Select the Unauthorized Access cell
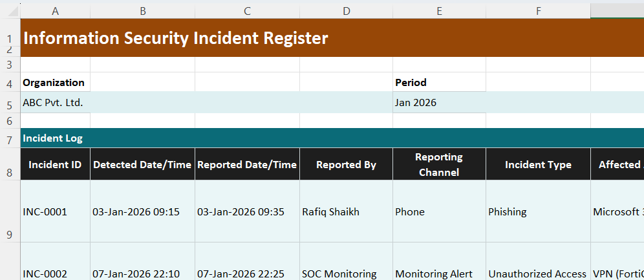The image size is (644, 280). tap(538, 274)
